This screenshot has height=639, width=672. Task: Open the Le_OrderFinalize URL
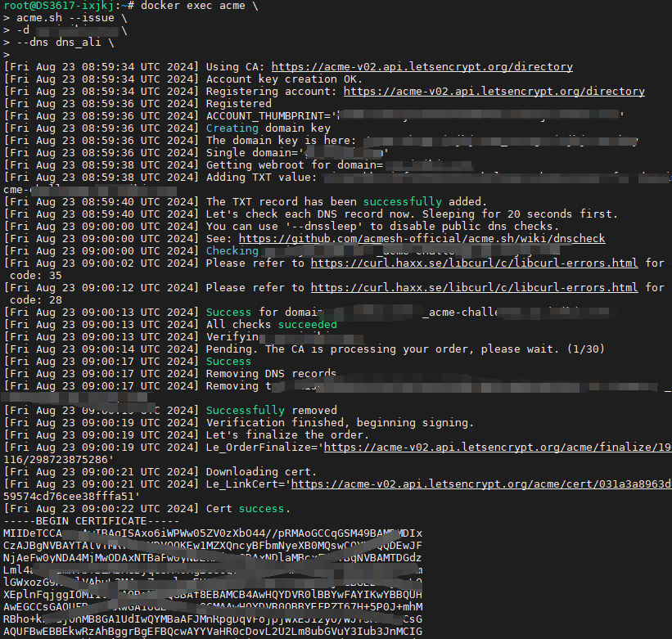tap(498, 448)
